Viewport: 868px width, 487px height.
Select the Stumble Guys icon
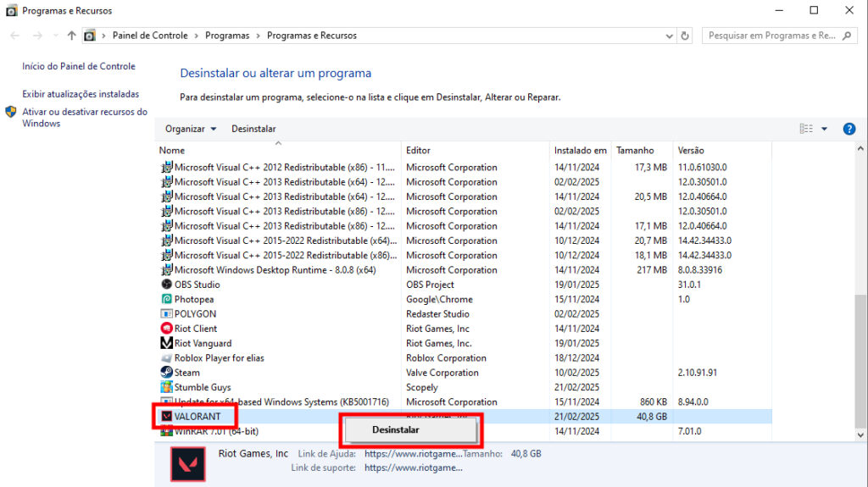click(167, 387)
